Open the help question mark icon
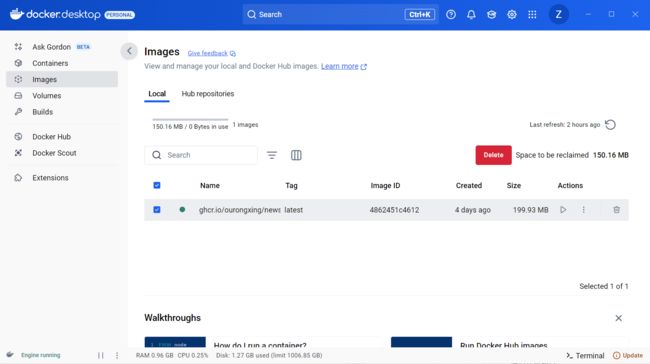This screenshot has width=650, height=364. click(451, 15)
